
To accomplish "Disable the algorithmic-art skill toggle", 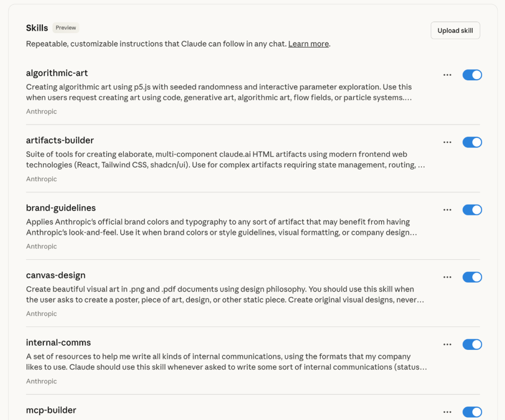I will pos(472,75).
